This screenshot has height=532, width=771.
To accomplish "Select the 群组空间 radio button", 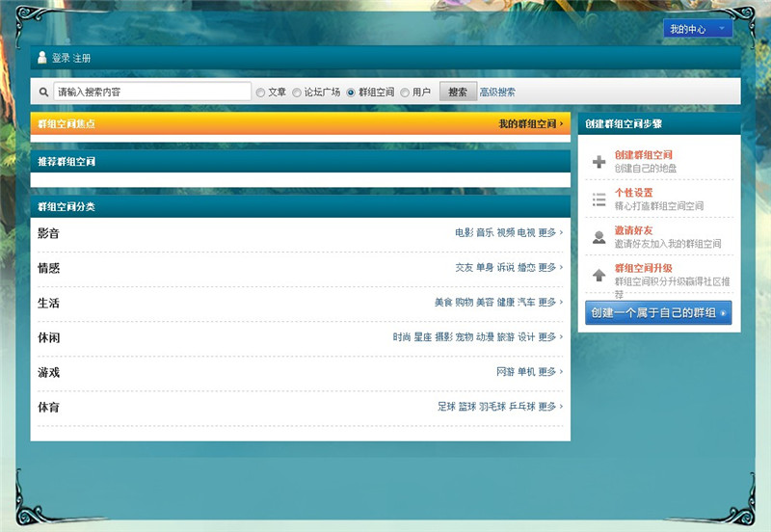I will click(351, 93).
